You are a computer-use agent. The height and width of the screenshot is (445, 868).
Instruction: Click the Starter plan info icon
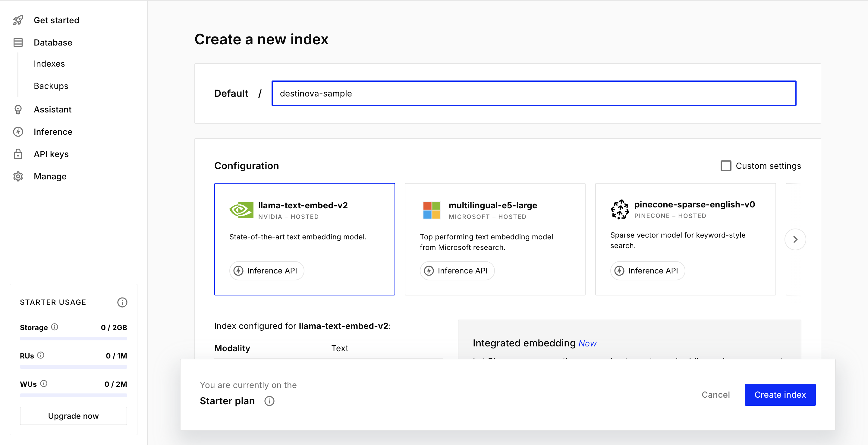click(x=269, y=401)
